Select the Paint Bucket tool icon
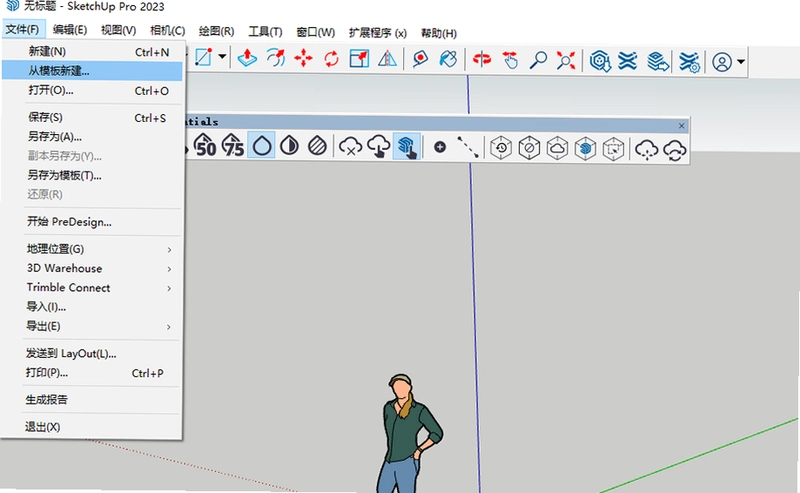Image resolution: width=800 pixels, height=493 pixels. click(x=448, y=59)
